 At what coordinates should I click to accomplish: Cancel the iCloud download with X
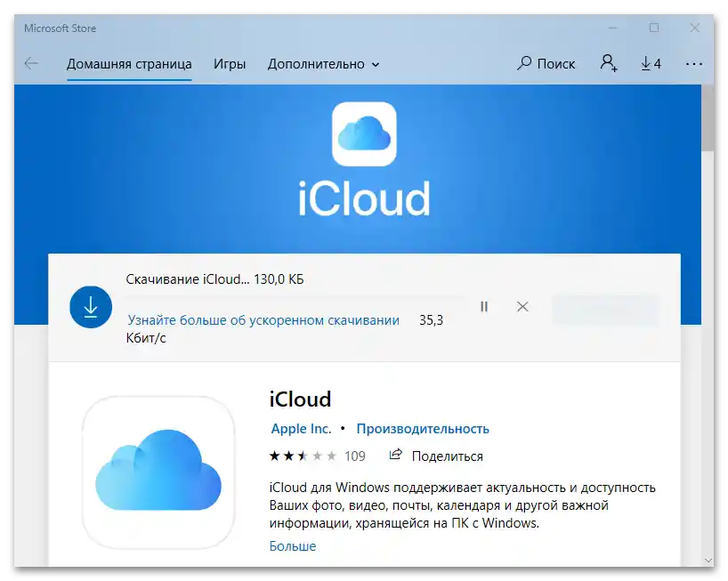click(x=522, y=307)
